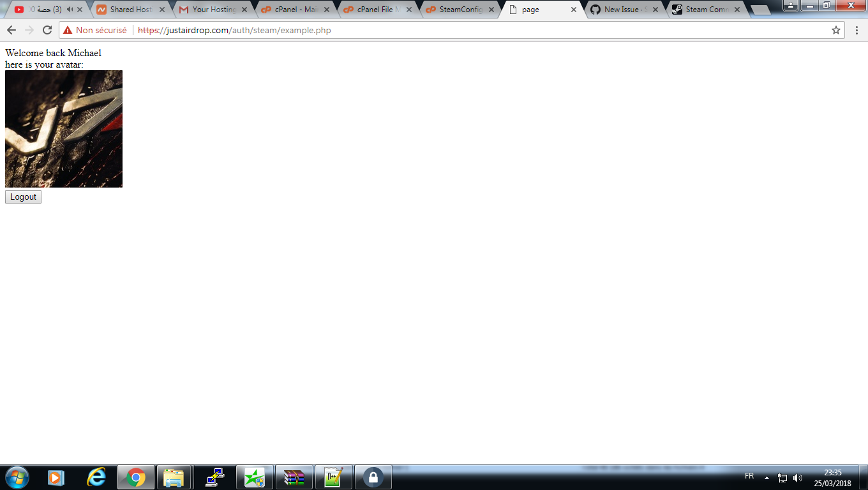Image resolution: width=868 pixels, height=490 pixels.
Task: Open WinRAR from the taskbar
Action: click(x=294, y=477)
